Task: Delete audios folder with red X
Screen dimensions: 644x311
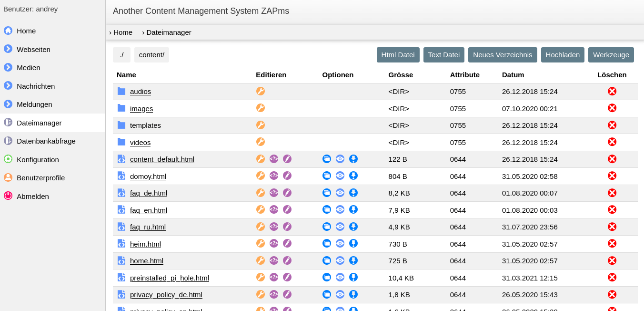Action: click(x=612, y=91)
